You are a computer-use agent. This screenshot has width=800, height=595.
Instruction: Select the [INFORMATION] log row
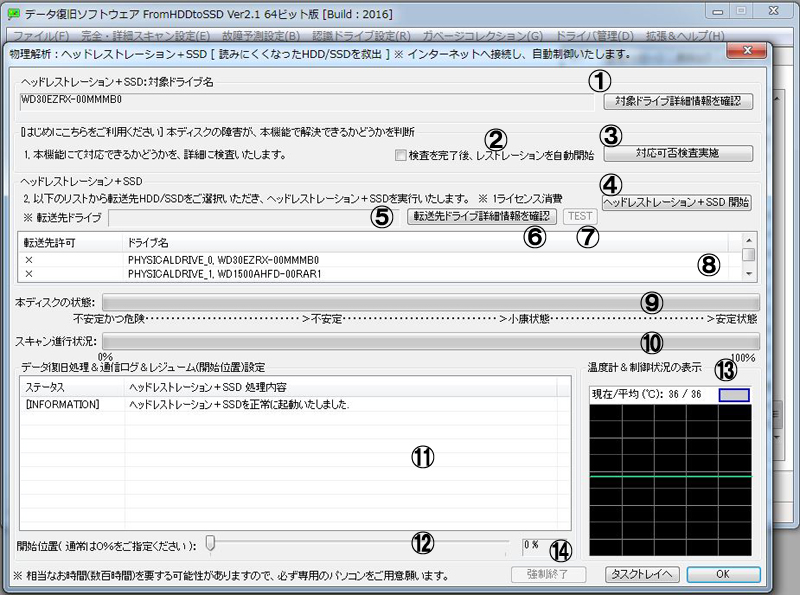tap(295, 405)
